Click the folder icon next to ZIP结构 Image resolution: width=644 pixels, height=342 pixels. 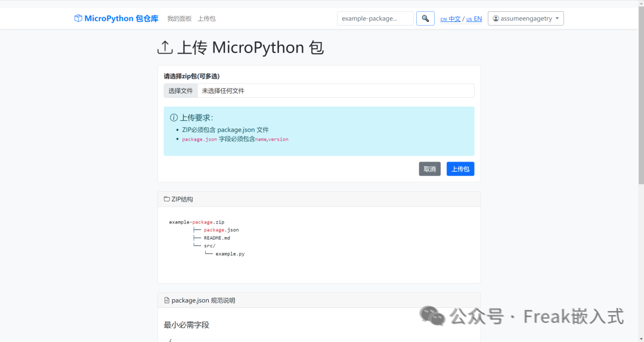click(167, 199)
